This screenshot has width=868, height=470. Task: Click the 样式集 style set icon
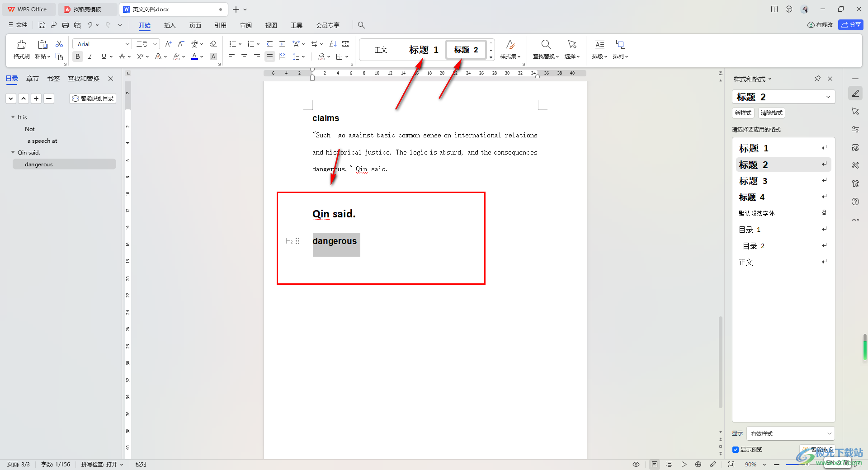click(x=510, y=44)
